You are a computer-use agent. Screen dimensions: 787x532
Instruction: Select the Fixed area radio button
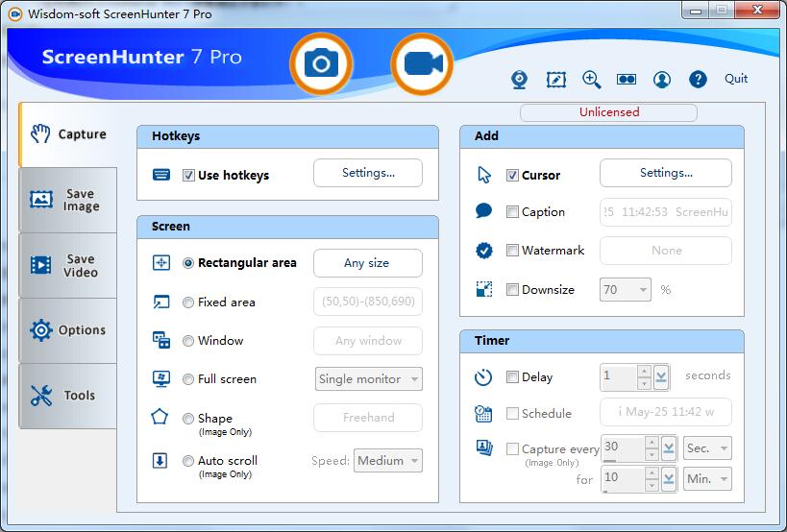[x=188, y=302]
